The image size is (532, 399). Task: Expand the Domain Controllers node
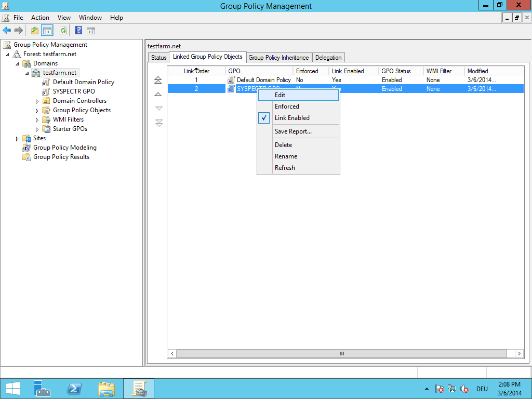tap(37, 101)
